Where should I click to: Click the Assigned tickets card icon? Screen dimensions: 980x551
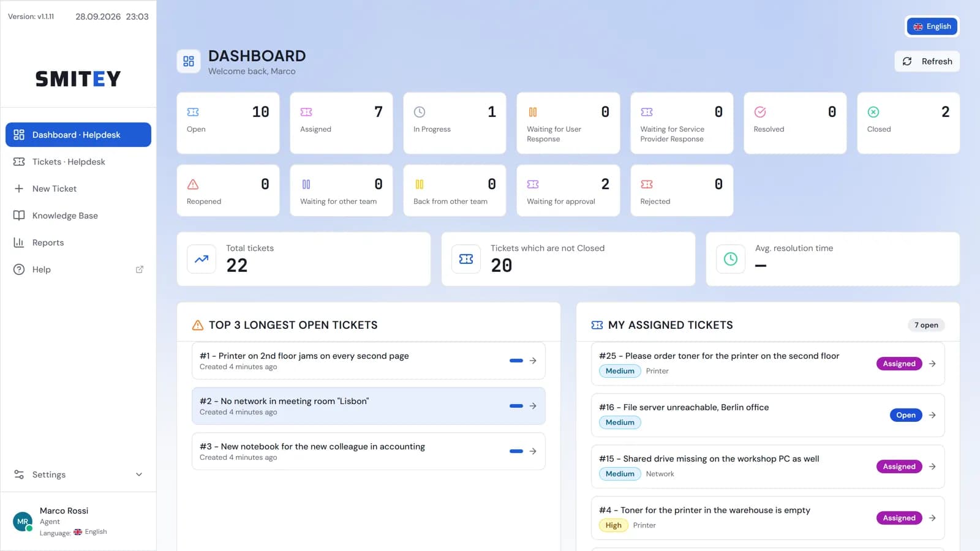306,112
